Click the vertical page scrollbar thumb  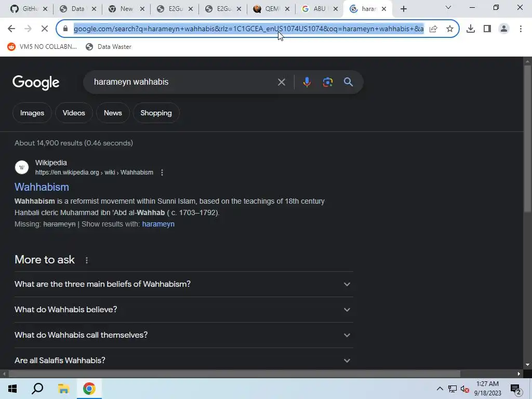527,139
